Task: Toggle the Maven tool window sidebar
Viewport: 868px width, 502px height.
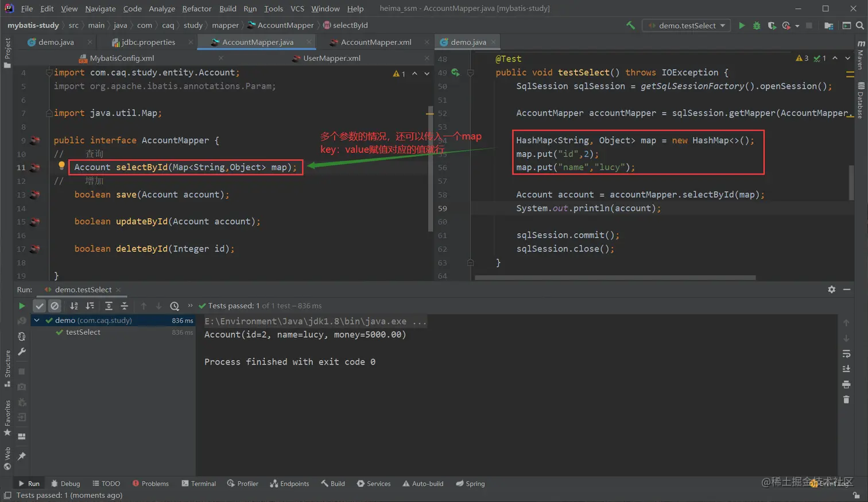Action: pos(861,56)
